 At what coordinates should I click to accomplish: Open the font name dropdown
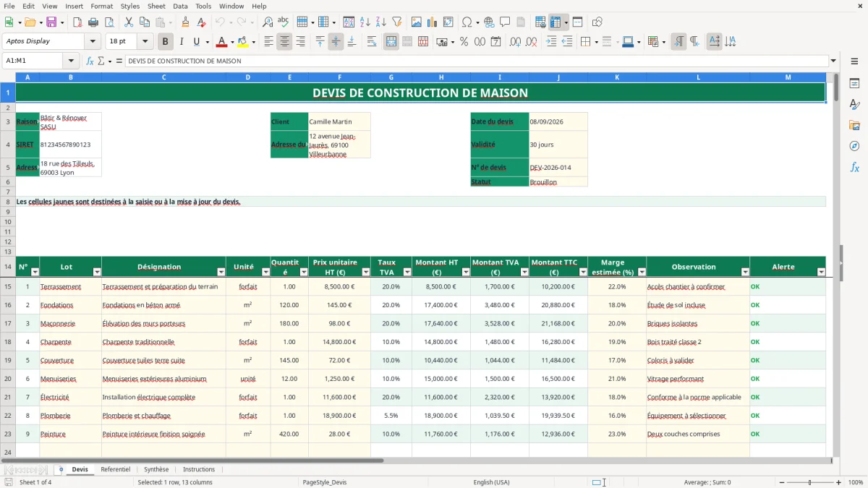[92, 41]
